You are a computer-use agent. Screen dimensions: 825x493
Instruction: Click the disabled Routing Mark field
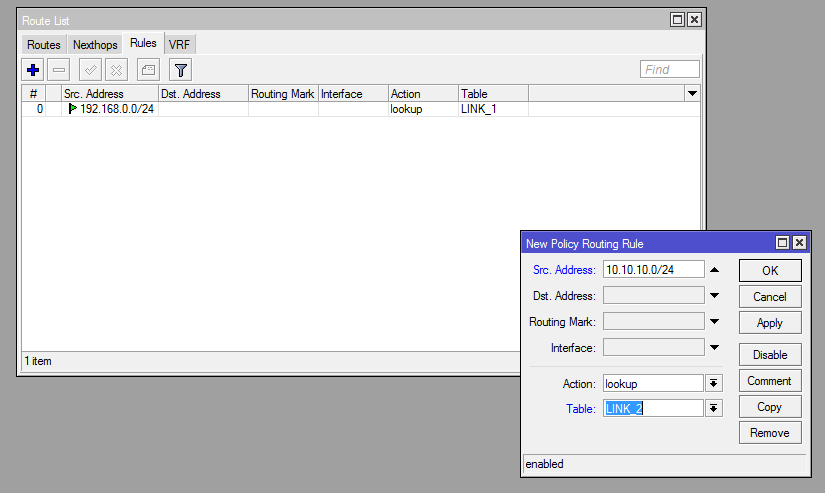tap(653, 321)
